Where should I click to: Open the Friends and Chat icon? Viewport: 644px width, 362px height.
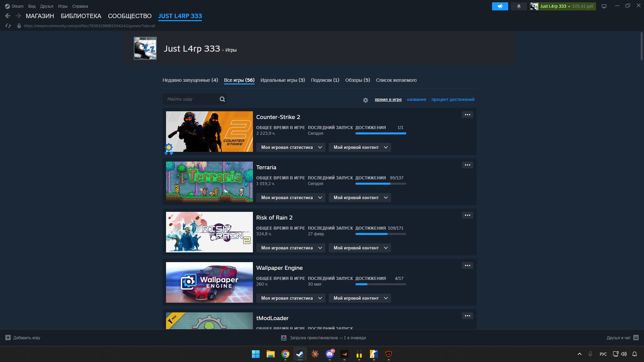(x=636, y=338)
